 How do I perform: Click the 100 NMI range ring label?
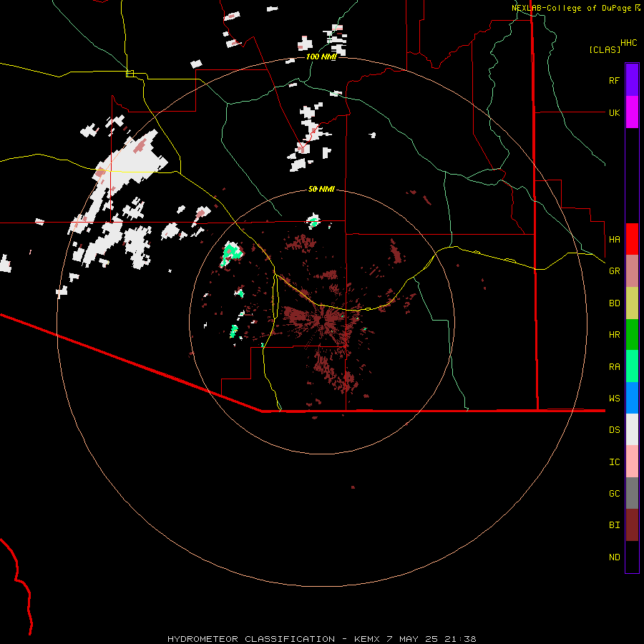coord(321,57)
